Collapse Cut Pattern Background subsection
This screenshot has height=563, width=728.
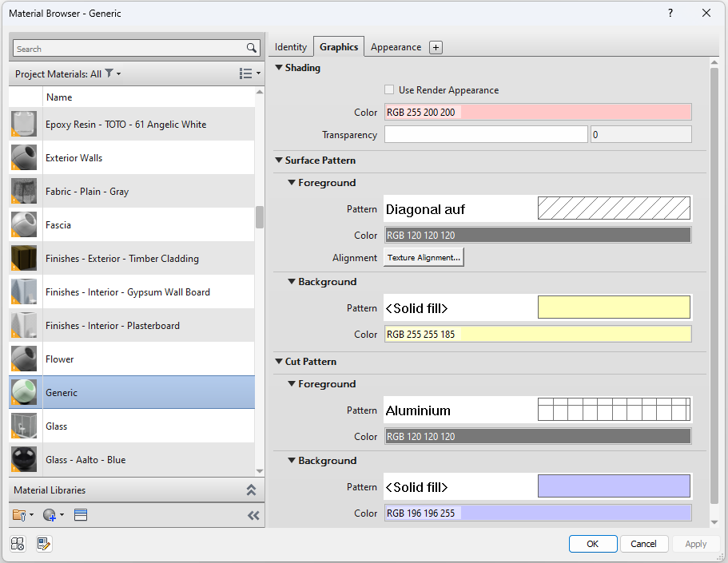coord(292,460)
